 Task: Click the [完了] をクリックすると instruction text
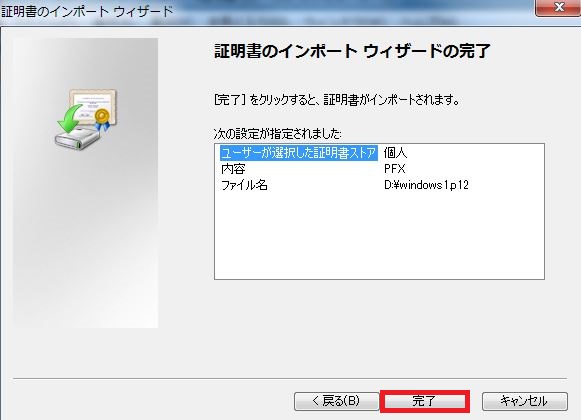tap(337, 100)
